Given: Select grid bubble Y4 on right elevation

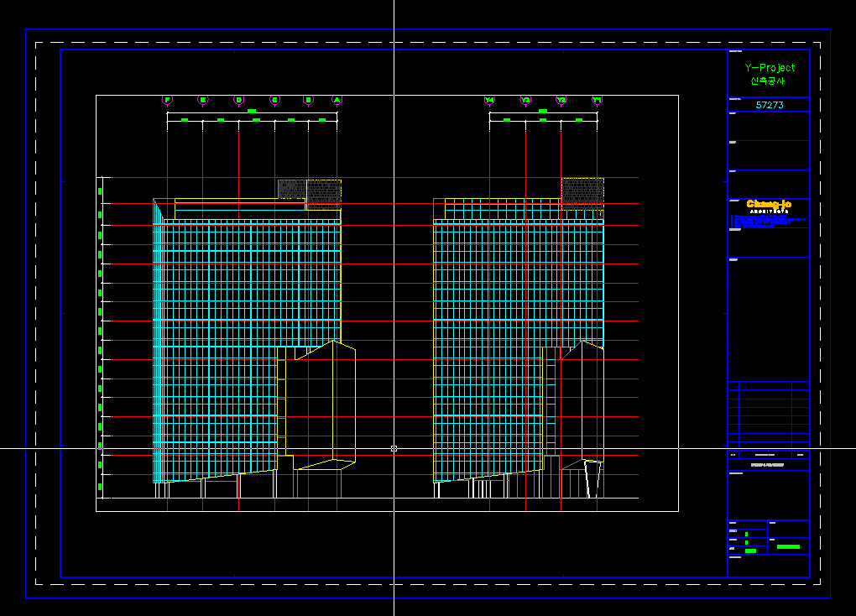Looking at the screenshot, I should click(489, 100).
